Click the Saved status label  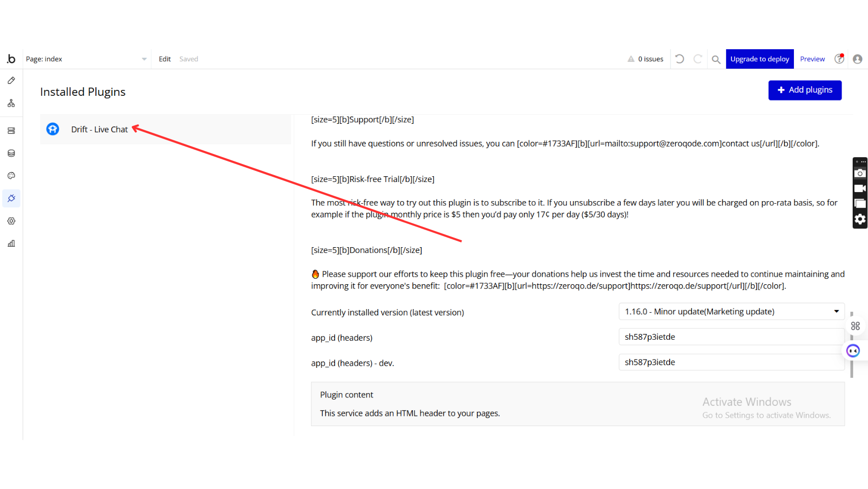[x=188, y=59]
